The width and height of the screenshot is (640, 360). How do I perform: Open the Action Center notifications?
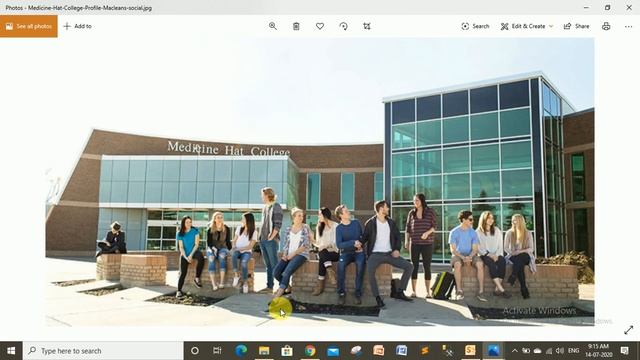(624, 351)
